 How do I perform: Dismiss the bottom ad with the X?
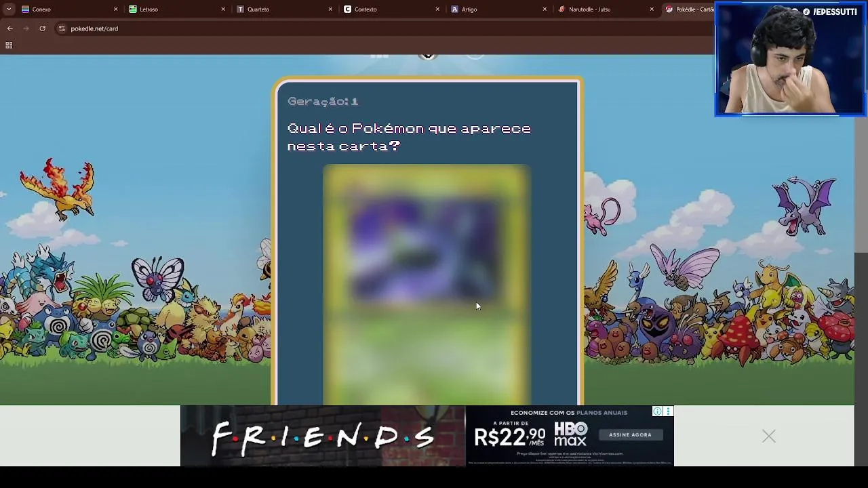tap(768, 436)
